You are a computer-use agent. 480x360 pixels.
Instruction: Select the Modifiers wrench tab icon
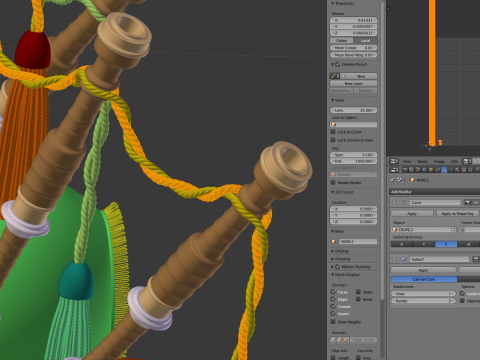(x=444, y=170)
